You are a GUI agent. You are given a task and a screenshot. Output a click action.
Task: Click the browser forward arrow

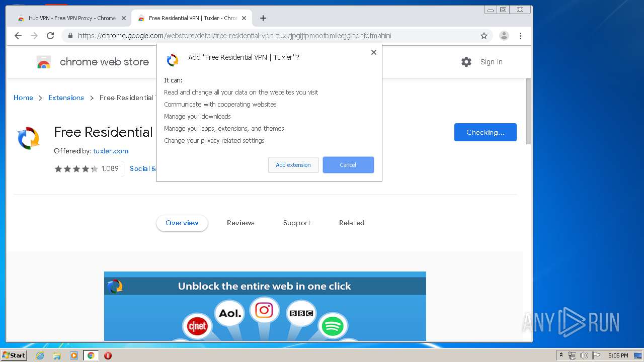pos(34,36)
